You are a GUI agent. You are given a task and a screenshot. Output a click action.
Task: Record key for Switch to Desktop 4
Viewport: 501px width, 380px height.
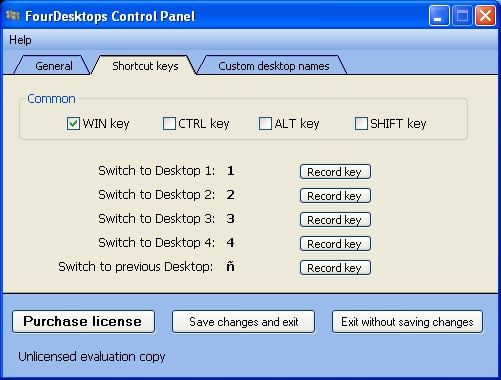point(335,244)
